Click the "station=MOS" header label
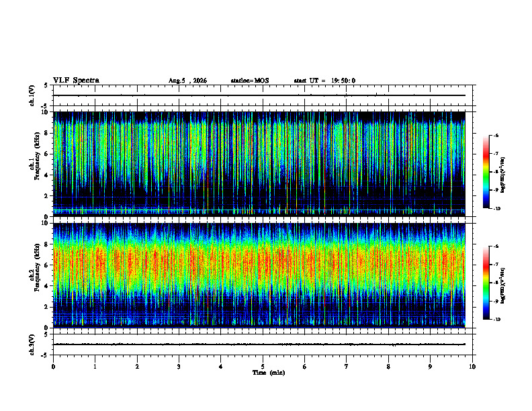 [x=250, y=81]
